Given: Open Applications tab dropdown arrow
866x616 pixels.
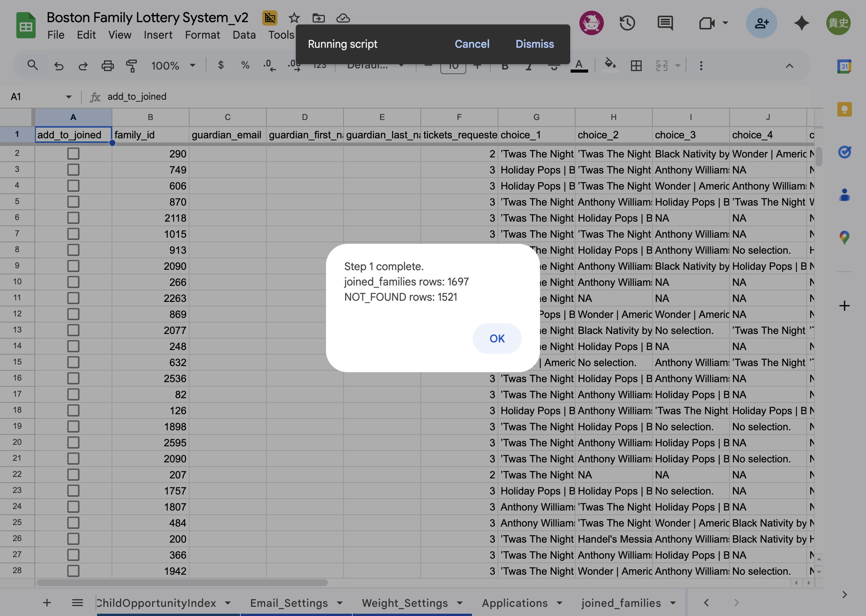Looking at the screenshot, I should pos(559,603).
